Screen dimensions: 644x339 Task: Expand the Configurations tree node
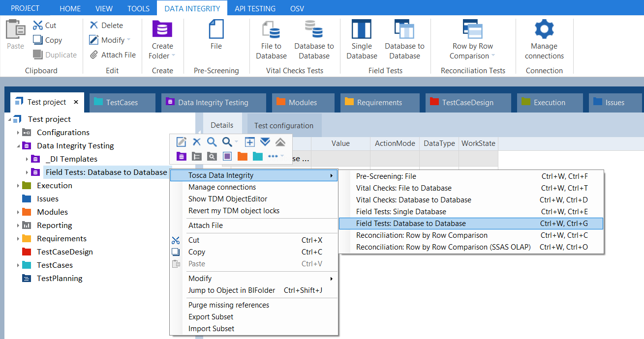[x=18, y=133]
